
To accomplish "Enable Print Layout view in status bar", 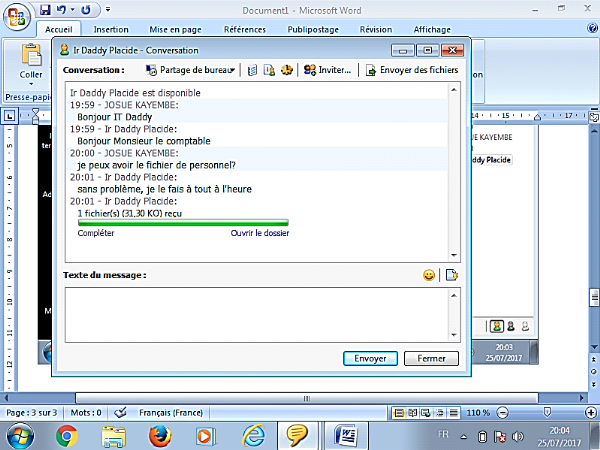I will pos(399,413).
